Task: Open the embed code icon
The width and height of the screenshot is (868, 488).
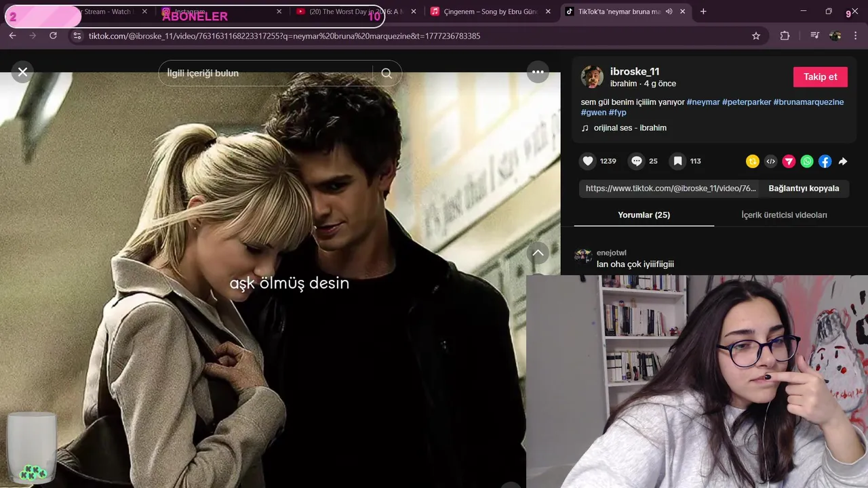Action: click(x=770, y=161)
